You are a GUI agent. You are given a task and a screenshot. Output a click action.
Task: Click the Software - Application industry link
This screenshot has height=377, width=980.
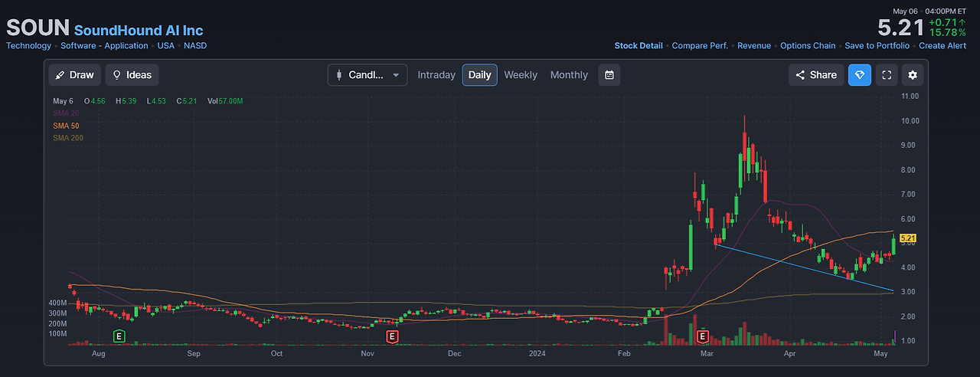104,46
